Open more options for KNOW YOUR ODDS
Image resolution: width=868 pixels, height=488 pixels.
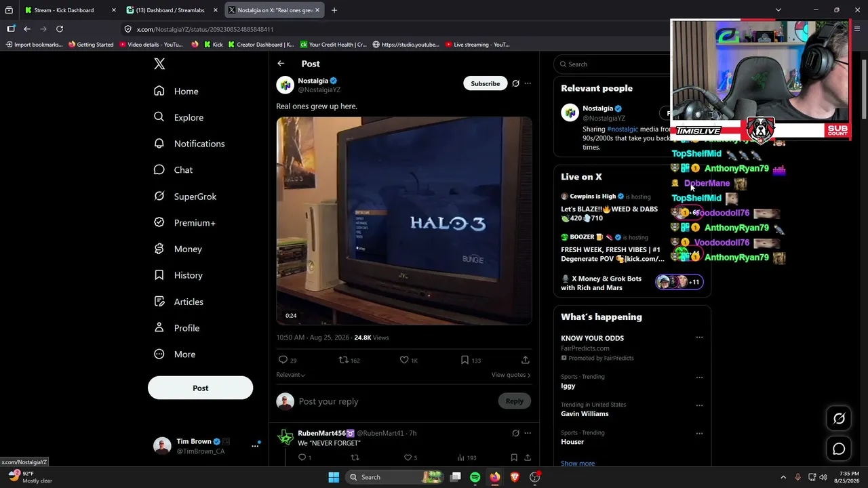[x=699, y=338]
